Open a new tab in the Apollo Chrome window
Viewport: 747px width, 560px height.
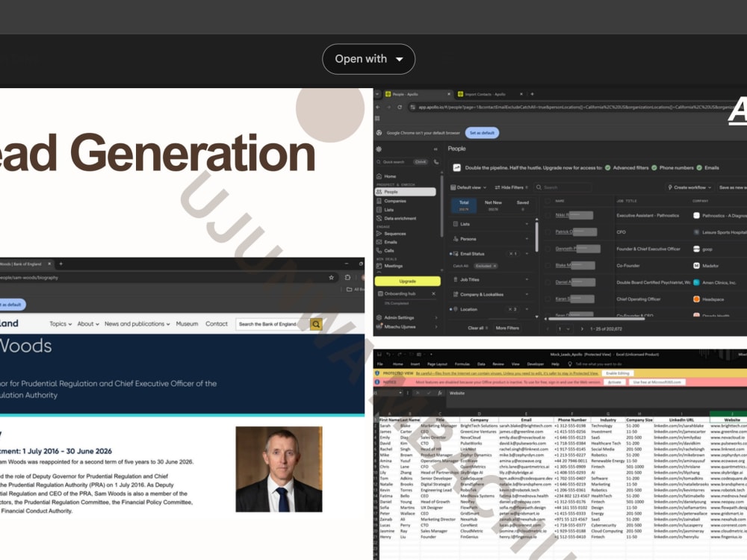click(x=532, y=94)
